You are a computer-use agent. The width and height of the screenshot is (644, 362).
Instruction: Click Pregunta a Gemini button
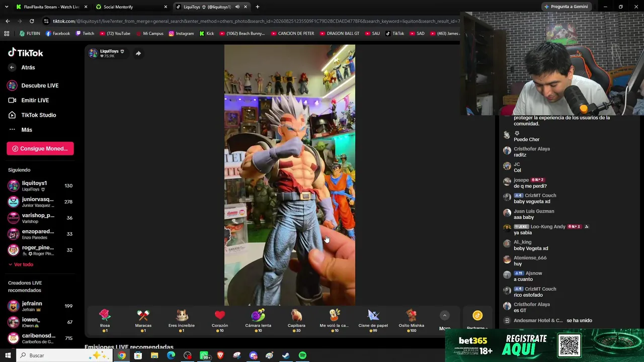pyautogui.click(x=566, y=7)
